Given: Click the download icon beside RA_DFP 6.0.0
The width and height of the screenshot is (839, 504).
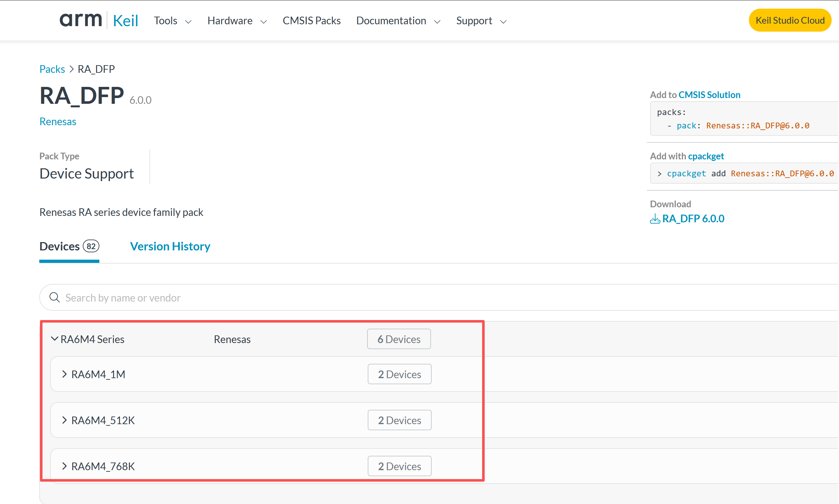Looking at the screenshot, I should point(655,219).
